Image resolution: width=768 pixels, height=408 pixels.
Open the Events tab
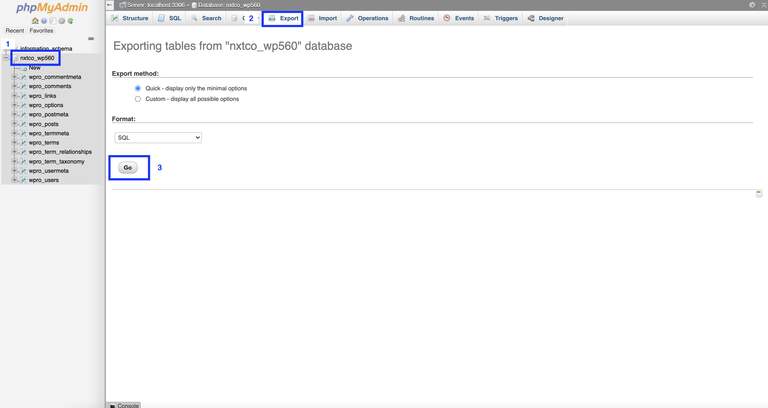459,18
